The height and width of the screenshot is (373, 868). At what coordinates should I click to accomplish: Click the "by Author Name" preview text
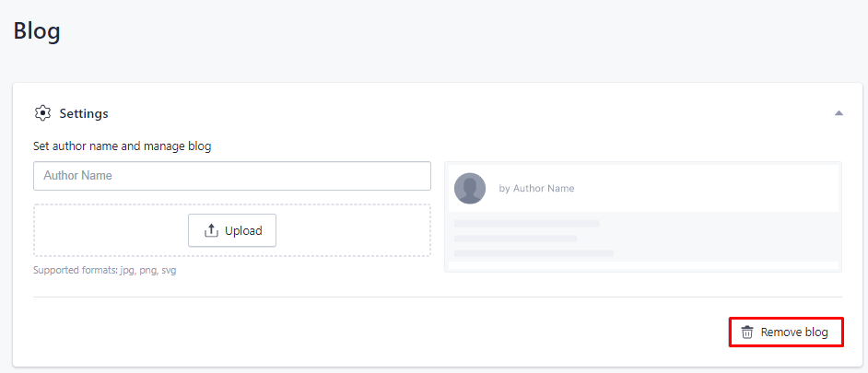pos(536,188)
